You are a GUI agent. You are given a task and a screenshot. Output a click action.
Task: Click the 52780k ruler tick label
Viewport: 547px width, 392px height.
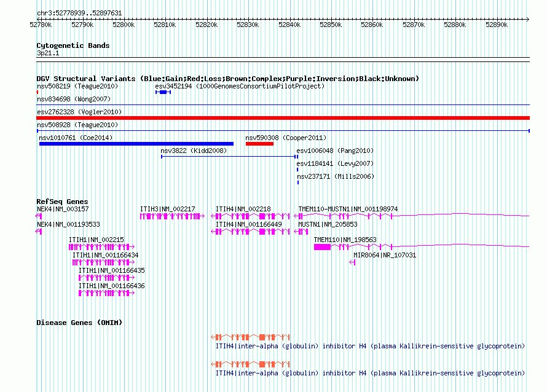41,25
